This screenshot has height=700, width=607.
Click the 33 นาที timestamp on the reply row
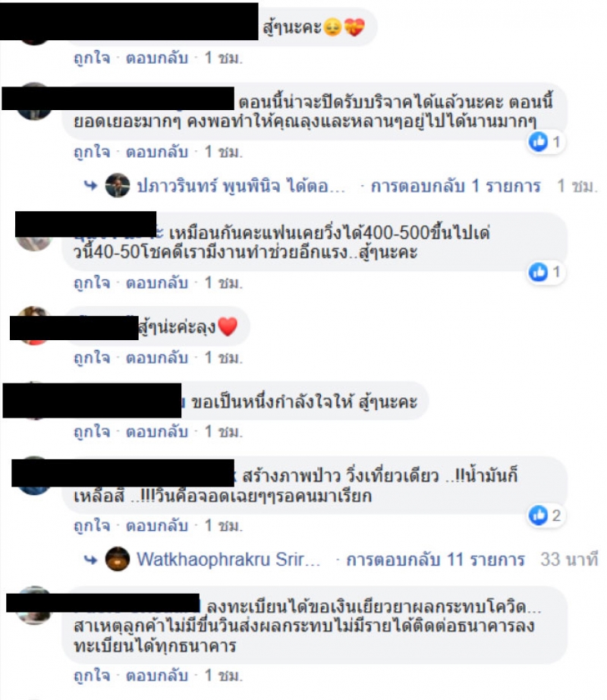[x=569, y=560]
